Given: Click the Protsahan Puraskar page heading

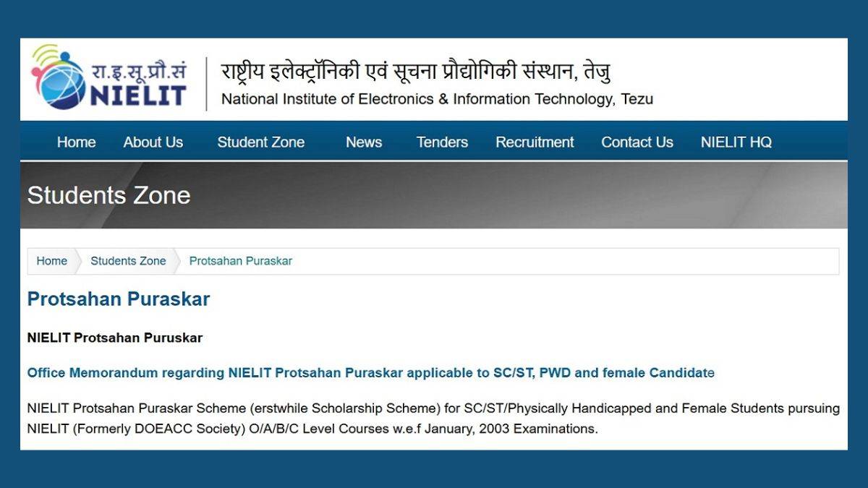Looking at the screenshot, I should point(118,299).
